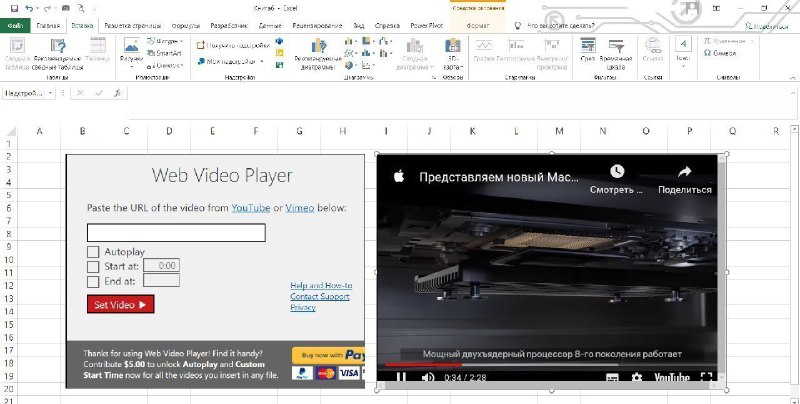Tick the Start at checkbox
800x404 pixels.
(93, 266)
